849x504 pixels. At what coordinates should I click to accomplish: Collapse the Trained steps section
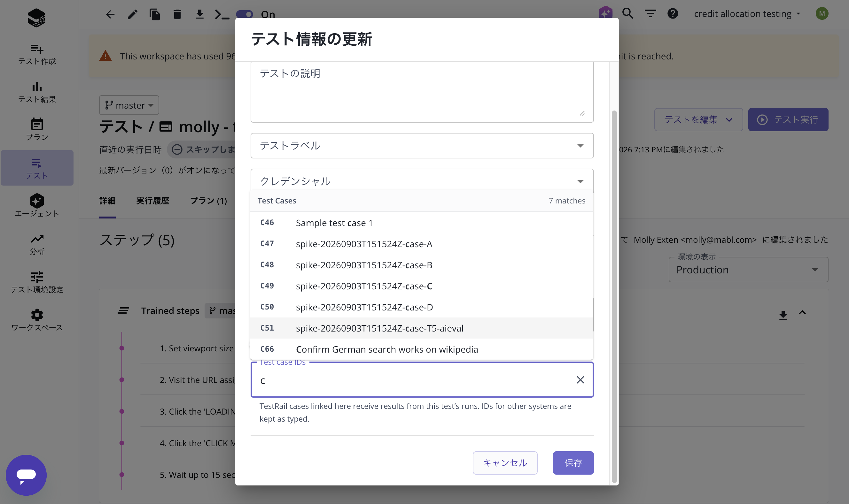pos(802,312)
